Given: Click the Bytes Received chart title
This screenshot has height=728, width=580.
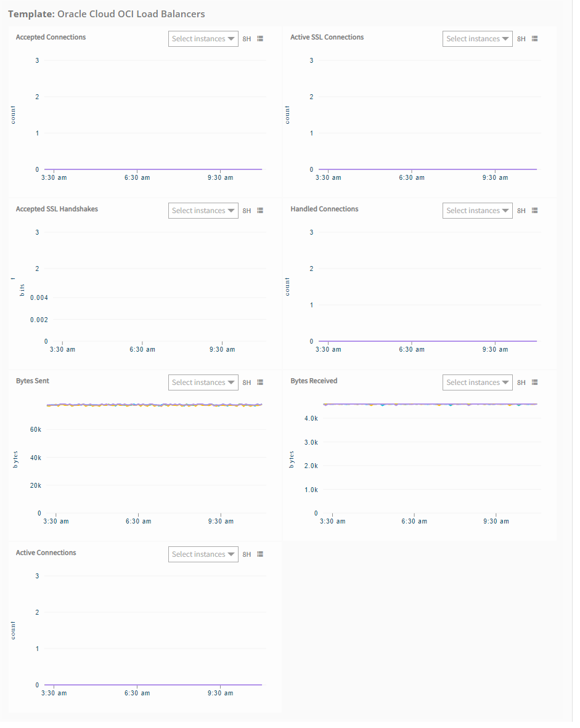Looking at the screenshot, I should [314, 381].
